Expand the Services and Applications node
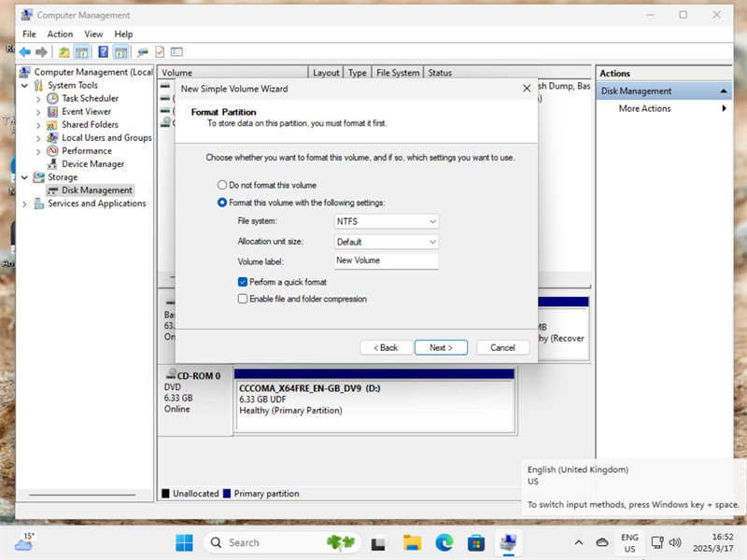Screen dimensions: 747x560 tap(25, 203)
